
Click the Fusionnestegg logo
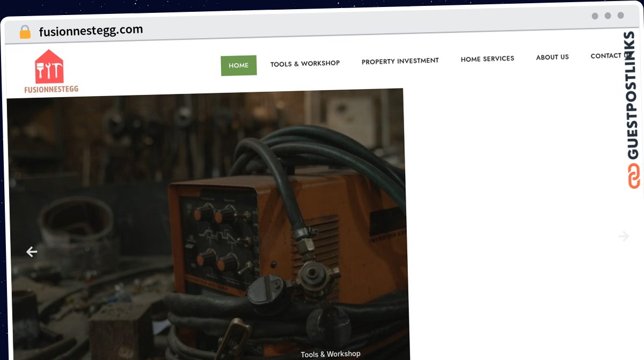tap(50, 71)
